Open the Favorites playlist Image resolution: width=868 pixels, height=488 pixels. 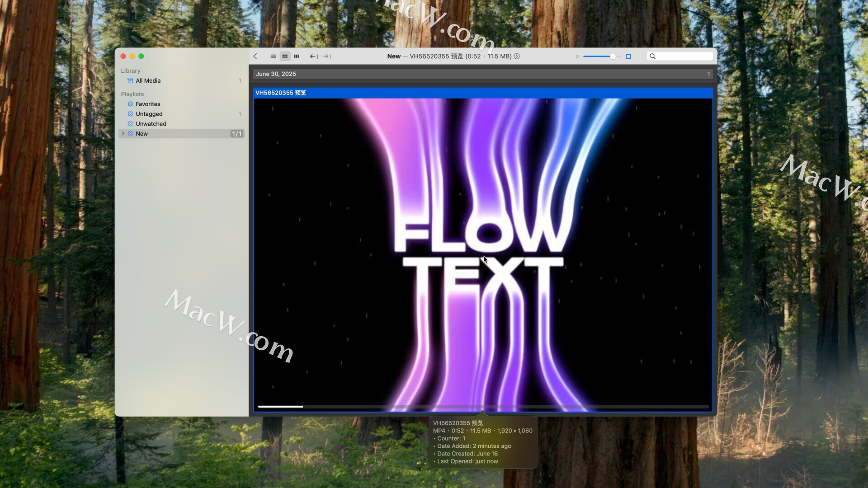click(181, 104)
